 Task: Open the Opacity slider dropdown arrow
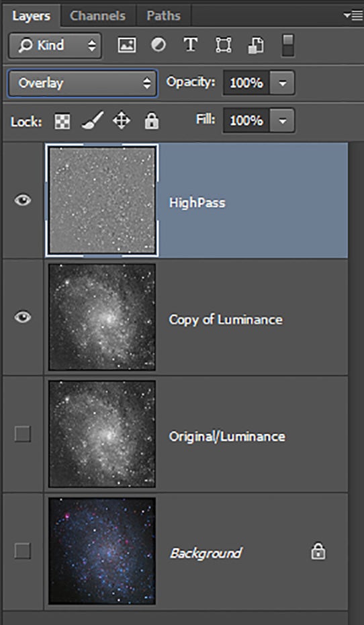(x=282, y=83)
